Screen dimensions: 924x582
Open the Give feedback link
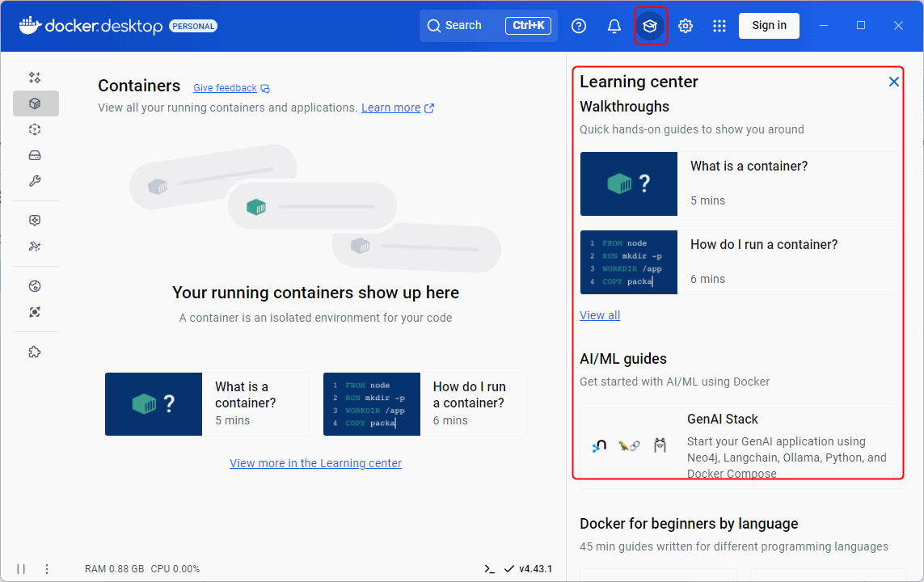pyautogui.click(x=225, y=88)
